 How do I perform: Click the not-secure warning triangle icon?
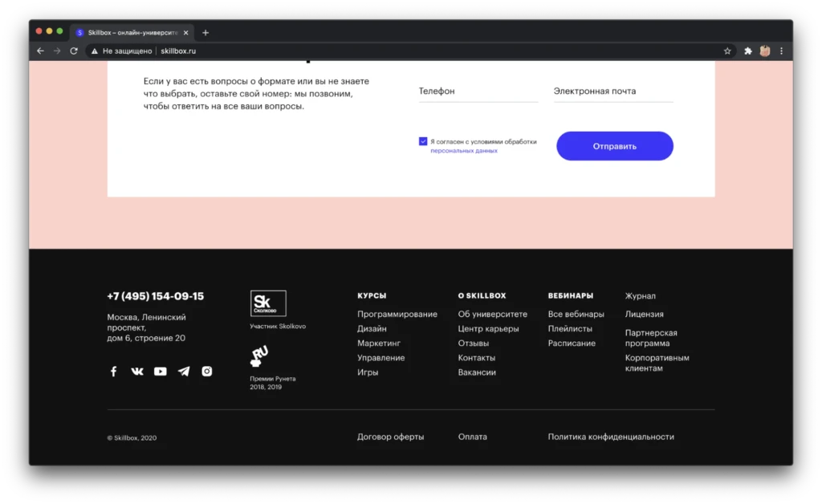point(95,51)
